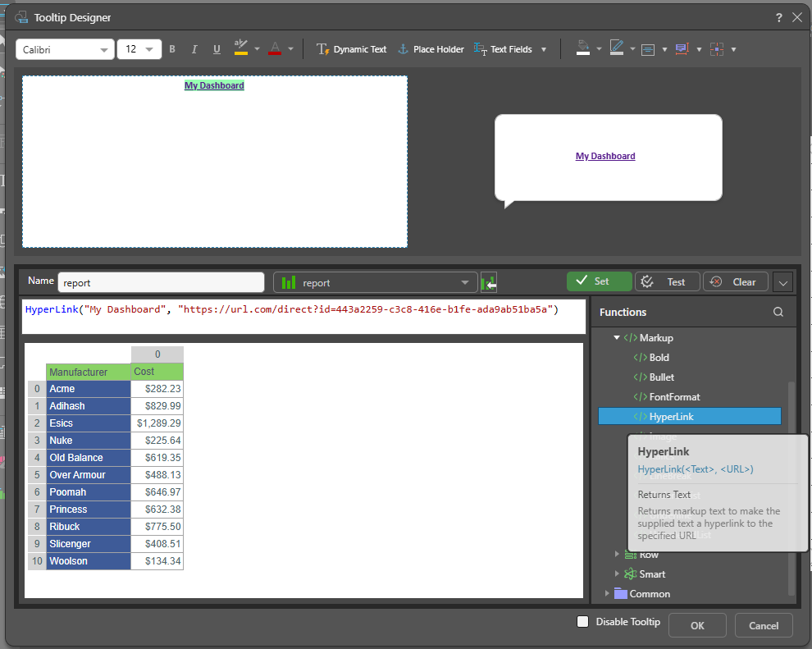Open the padding dropdown arrow
The width and height of the screenshot is (812, 649).
coord(733,50)
